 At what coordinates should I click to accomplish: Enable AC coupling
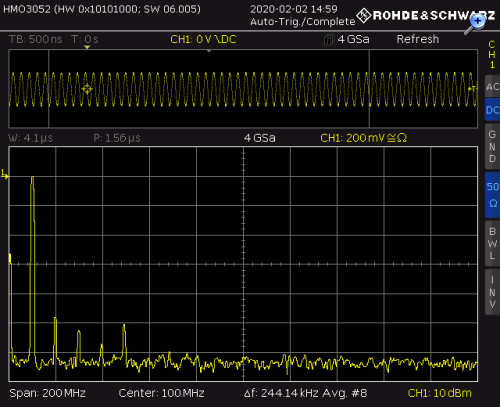pyautogui.click(x=492, y=86)
